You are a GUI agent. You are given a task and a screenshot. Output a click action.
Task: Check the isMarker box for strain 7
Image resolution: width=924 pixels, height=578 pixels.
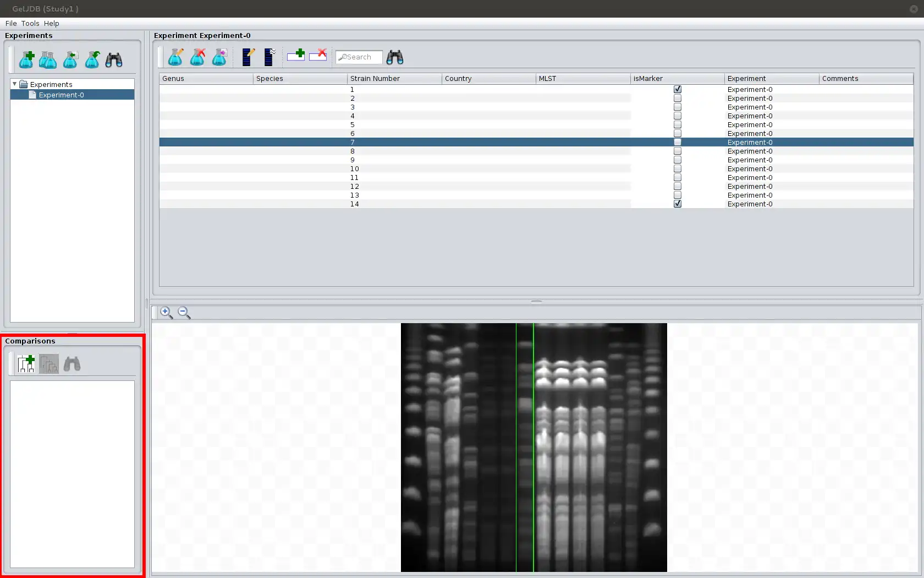pos(678,142)
